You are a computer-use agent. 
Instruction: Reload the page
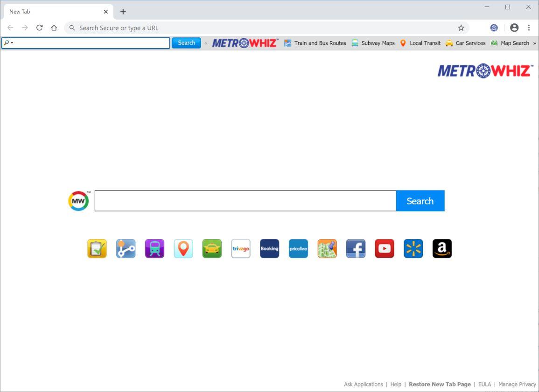[x=40, y=28]
